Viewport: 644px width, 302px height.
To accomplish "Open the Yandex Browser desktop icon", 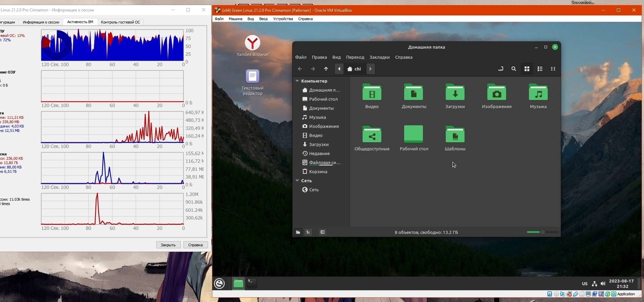I will tap(253, 43).
